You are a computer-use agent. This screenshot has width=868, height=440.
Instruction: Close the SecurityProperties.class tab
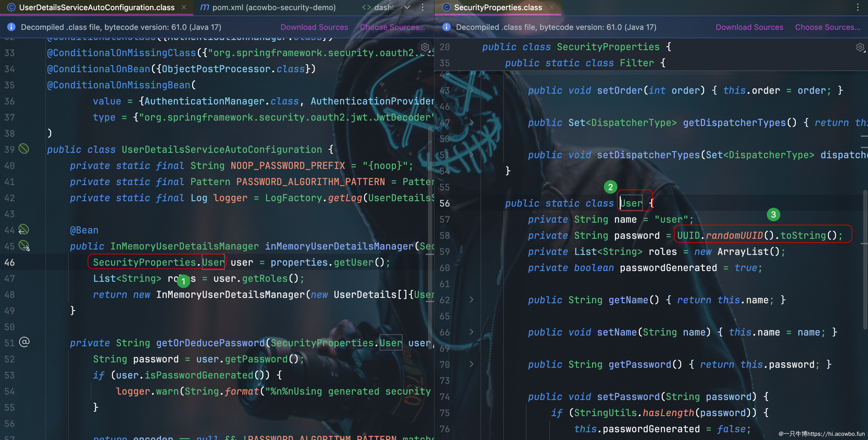point(552,7)
